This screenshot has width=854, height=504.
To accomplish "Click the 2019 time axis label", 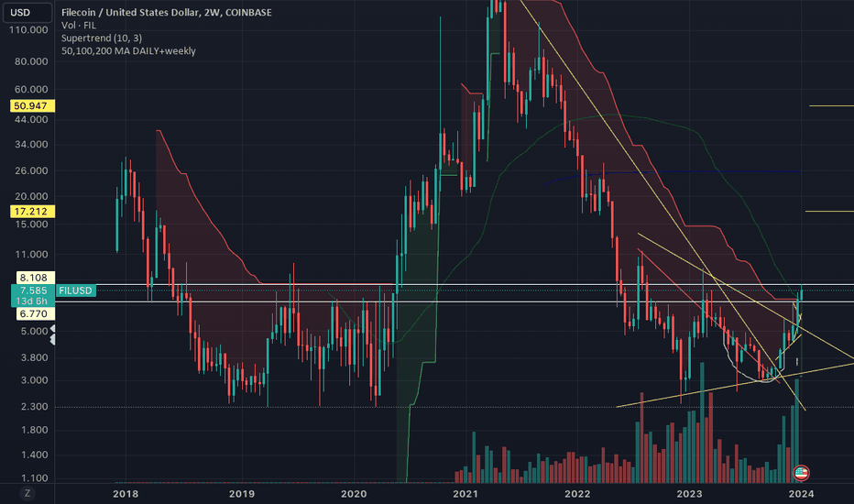I will [x=241, y=494].
